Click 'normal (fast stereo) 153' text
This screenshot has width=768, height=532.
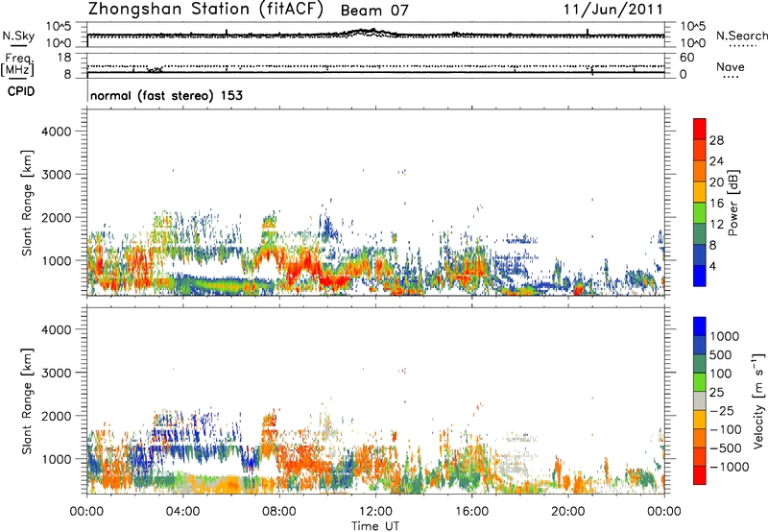tap(166, 95)
